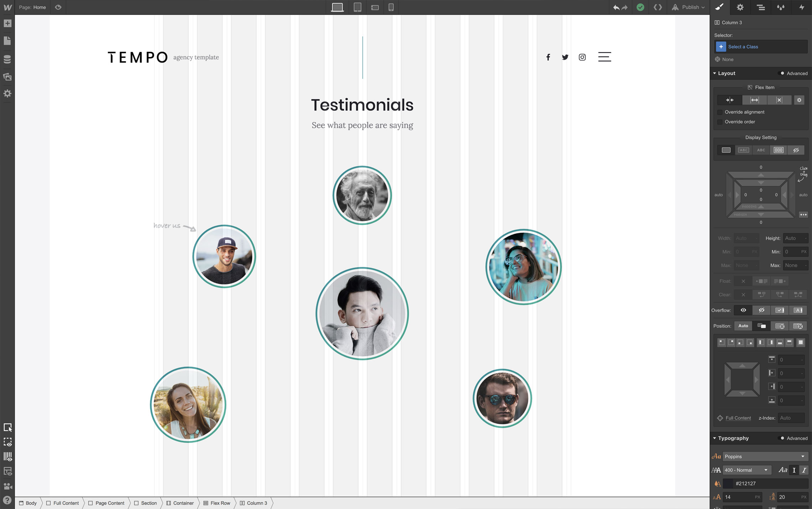812x509 pixels.
Task: Open the export code icon
Action: [x=658, y=7]
